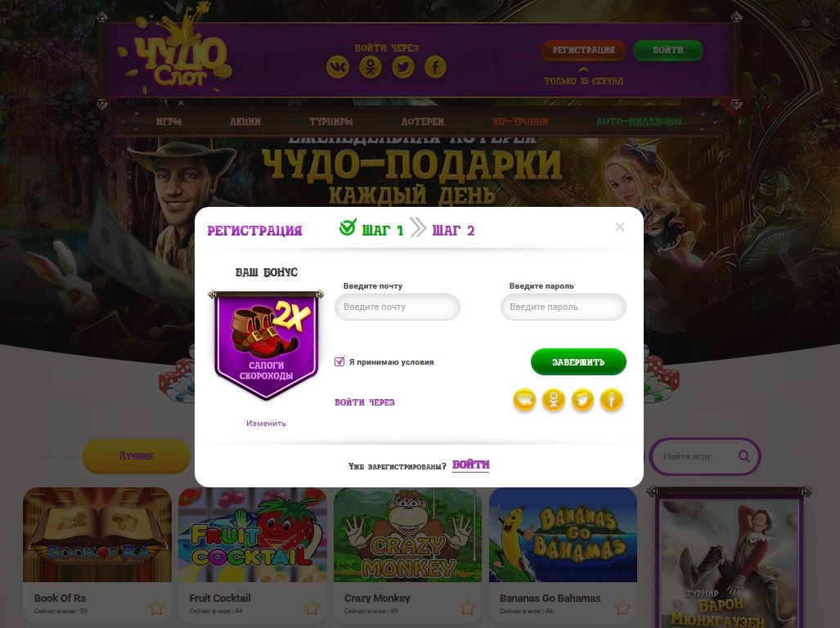Click the Odnoklassniki icon in header
The height and width of the screenshot is (628, 840).
[371, 67]
